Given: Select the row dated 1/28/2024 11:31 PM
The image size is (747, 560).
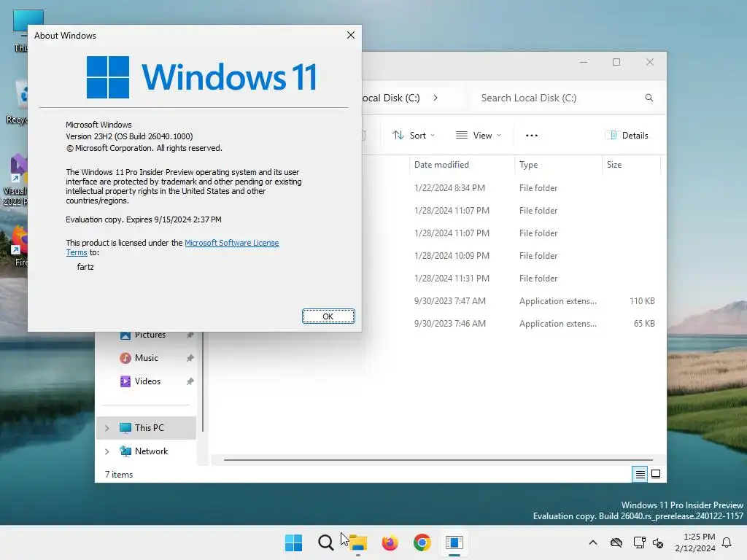Looking at the screenshot, I should pyautogui.click(x=512, y=279).
